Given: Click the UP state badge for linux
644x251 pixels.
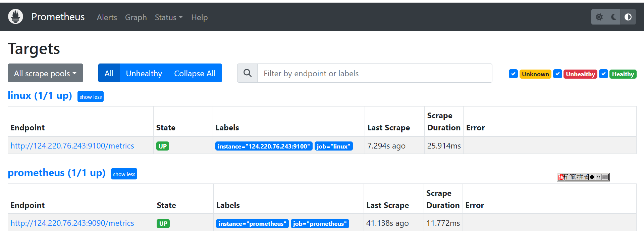Looking at the screenshot, I should click(x=163, y=146).
